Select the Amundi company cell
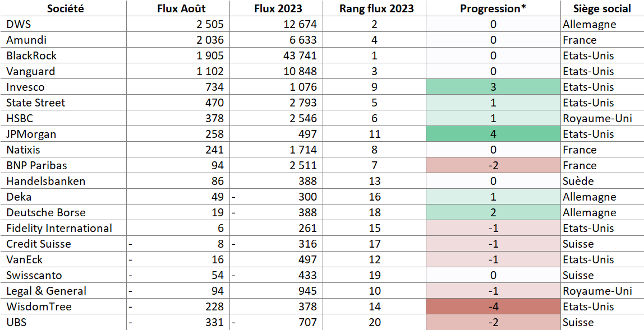 (63, 40)
